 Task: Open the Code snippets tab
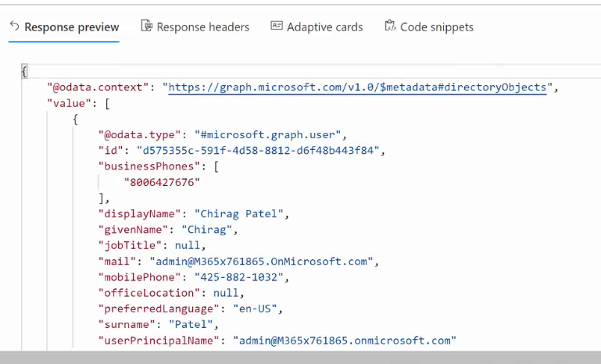pos(429,27)
